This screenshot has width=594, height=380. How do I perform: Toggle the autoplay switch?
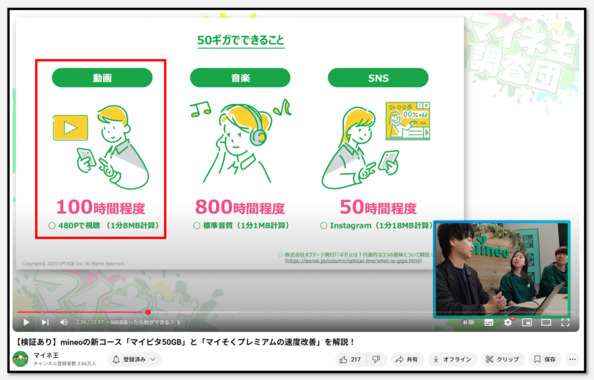point(468,322)
